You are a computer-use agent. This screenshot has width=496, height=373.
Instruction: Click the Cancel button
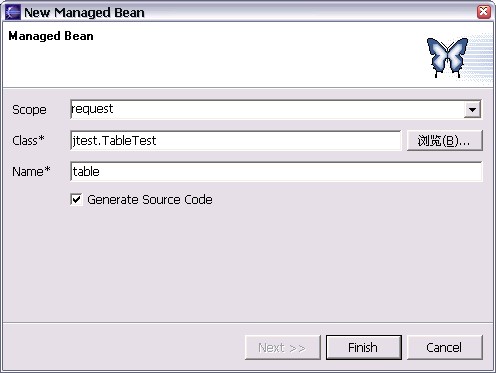click(x=445, y=347)
